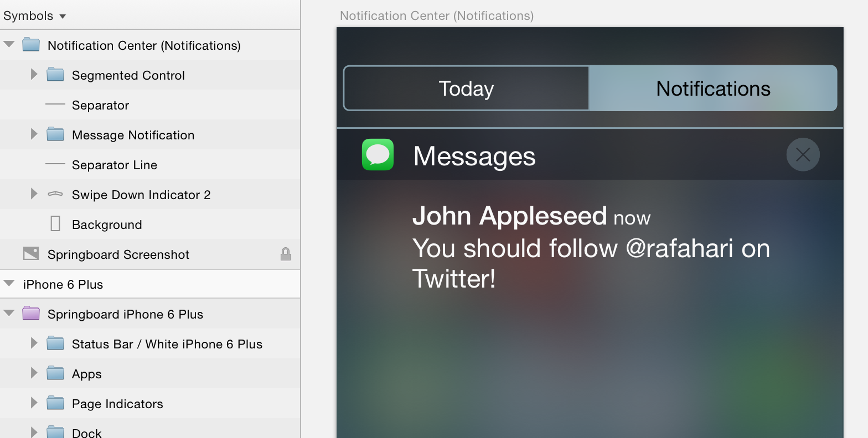Select the Background layer

pos(150,224)
